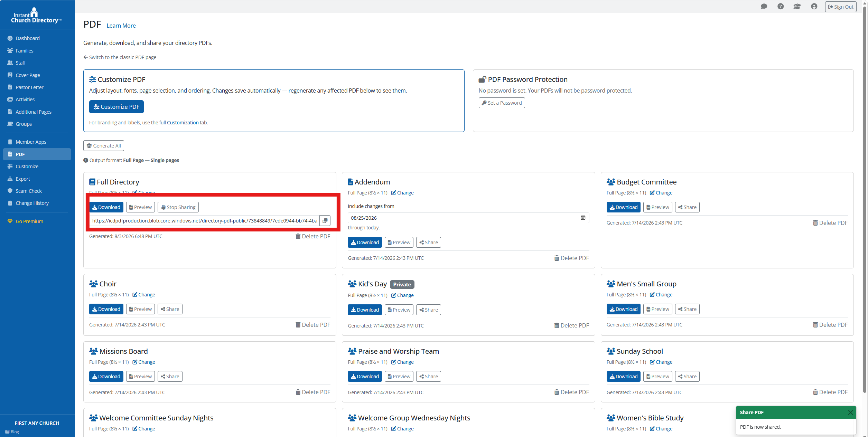Download the Full Directory PDF
The height and width of the screenshot is (437, 868).
click(x=106, y=207)
